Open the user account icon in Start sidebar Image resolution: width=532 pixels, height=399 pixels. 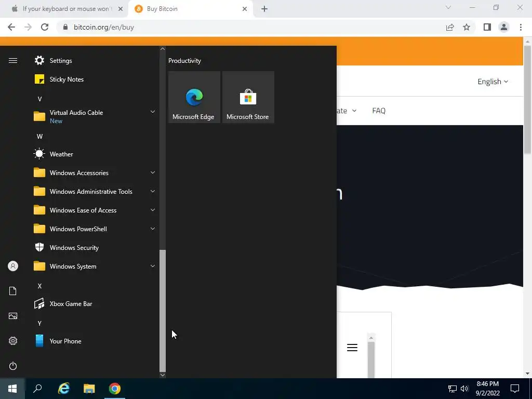click(13, 266)
